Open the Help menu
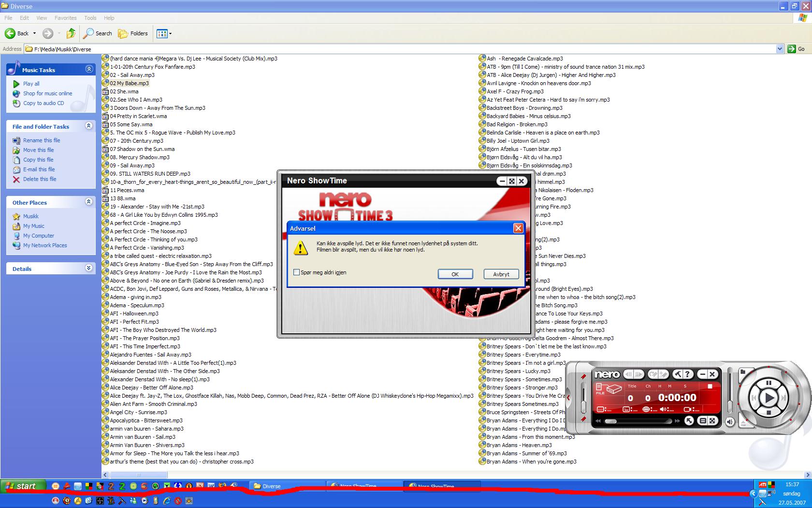 pyautogui.click(x=109, y=18)
